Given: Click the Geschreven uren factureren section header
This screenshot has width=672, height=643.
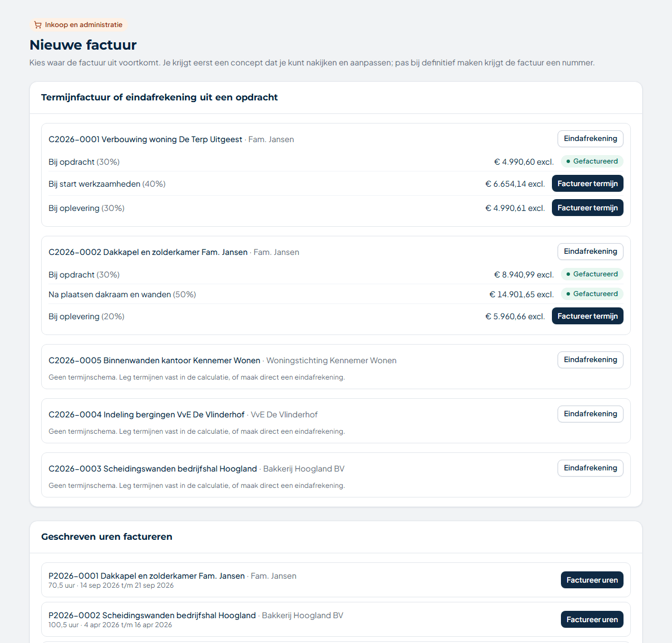Looking at the screenshot, I should tap(107, 537).
